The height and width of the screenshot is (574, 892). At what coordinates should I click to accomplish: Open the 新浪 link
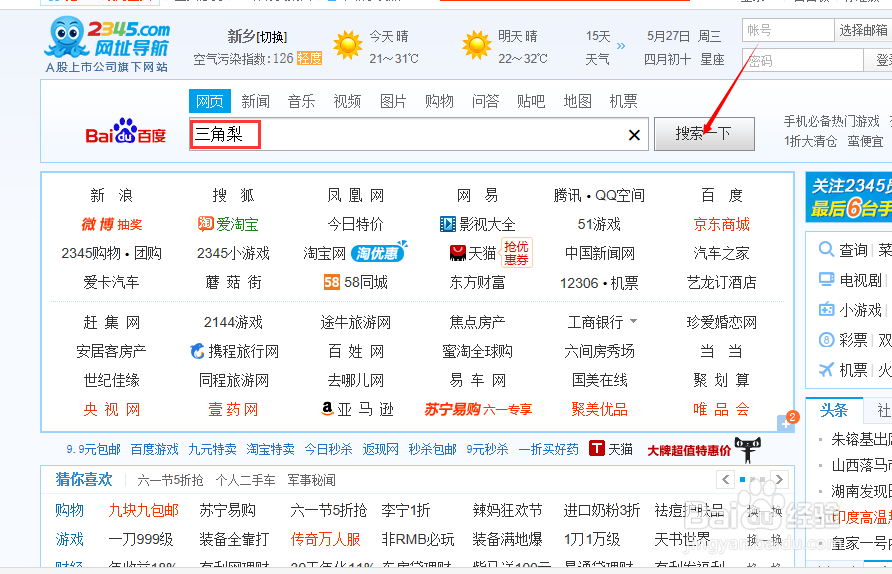[112, 195]
